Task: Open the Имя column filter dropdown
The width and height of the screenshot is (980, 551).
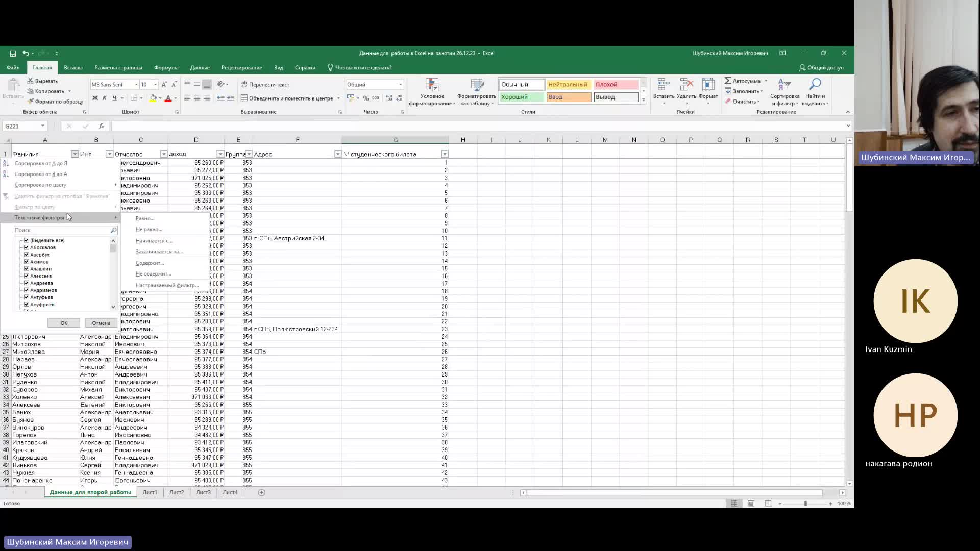Action: click(109, 154)
